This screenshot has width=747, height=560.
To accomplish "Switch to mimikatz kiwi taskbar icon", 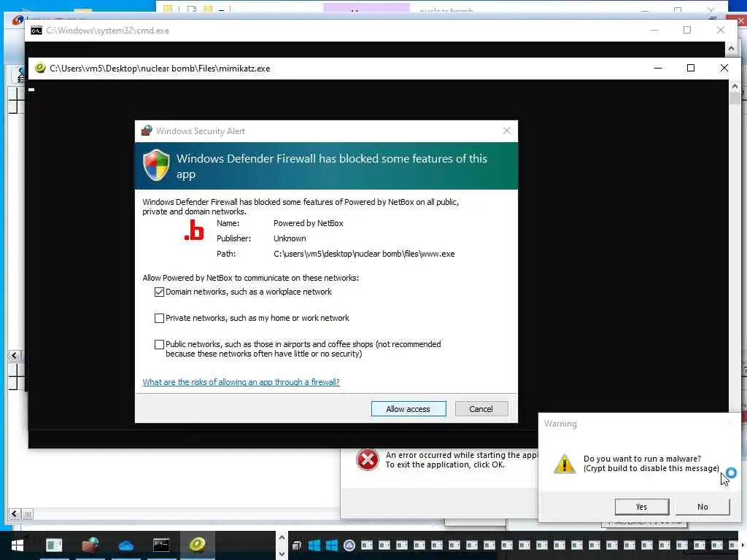I will pyautogui.click(x=197, y=544).
